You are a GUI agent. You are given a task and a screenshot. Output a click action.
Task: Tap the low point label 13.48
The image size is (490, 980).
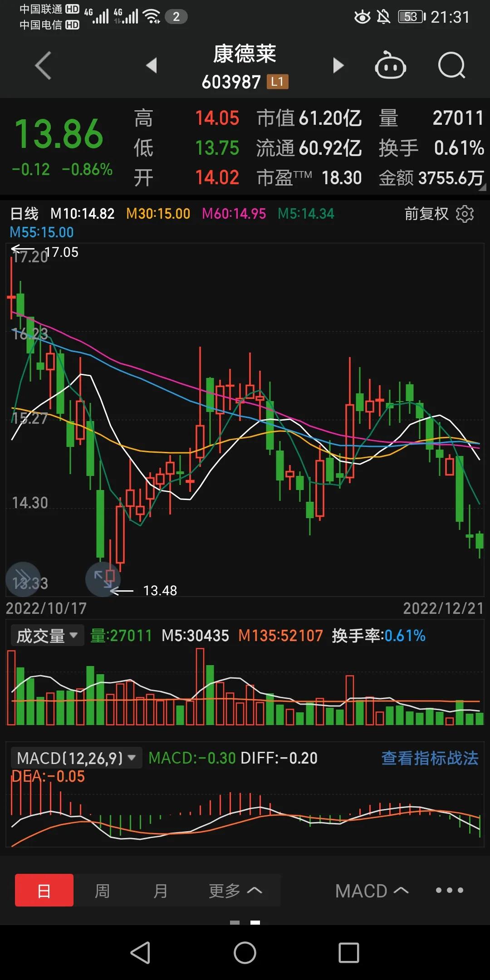tap(160, 590)
